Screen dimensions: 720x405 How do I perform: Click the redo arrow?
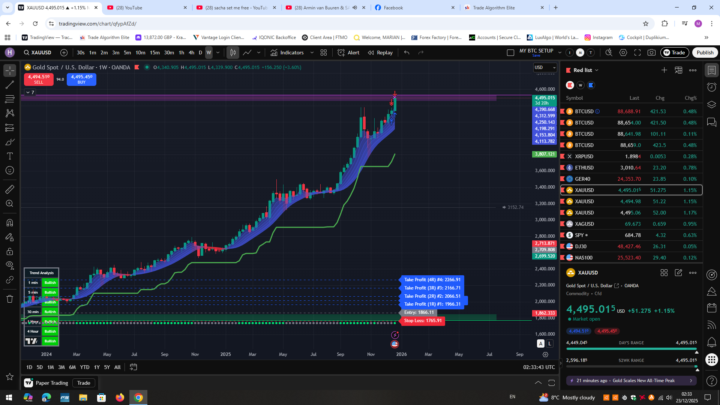pyautogui.click(x=421, y=53)
